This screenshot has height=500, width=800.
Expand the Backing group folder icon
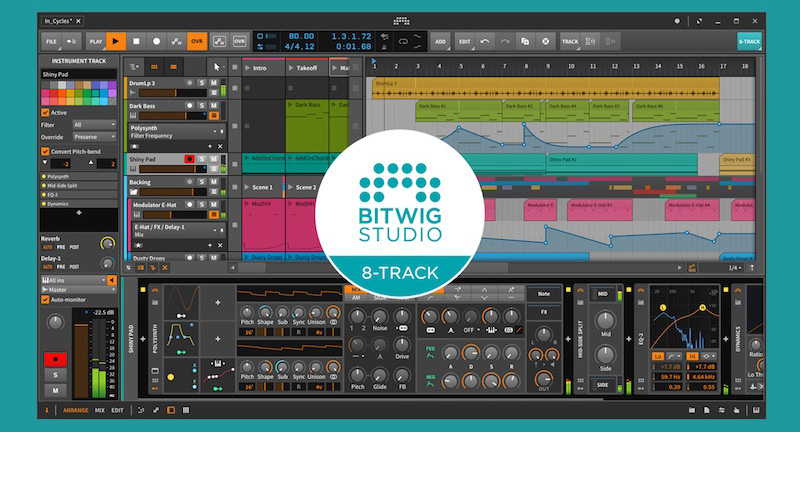click(x=134, y=192)
